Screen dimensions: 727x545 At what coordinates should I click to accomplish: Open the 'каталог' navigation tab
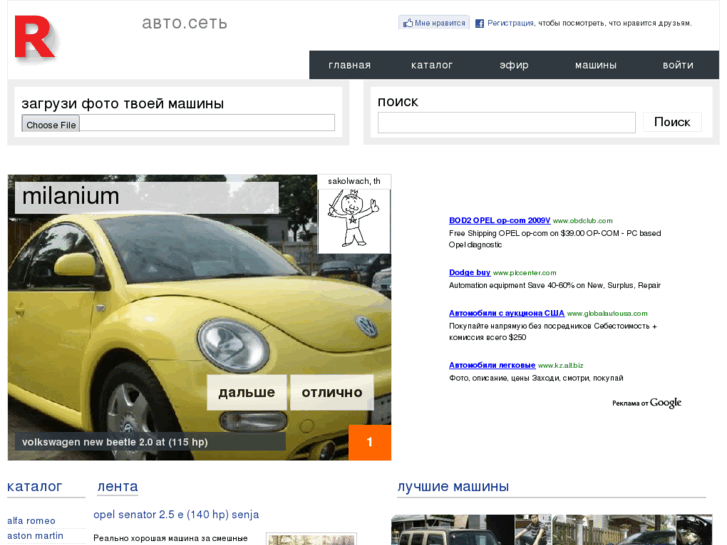432,65
